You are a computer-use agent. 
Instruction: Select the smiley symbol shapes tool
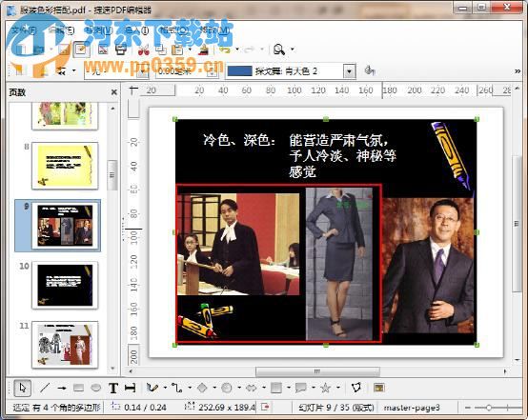[x=227, y=388]
